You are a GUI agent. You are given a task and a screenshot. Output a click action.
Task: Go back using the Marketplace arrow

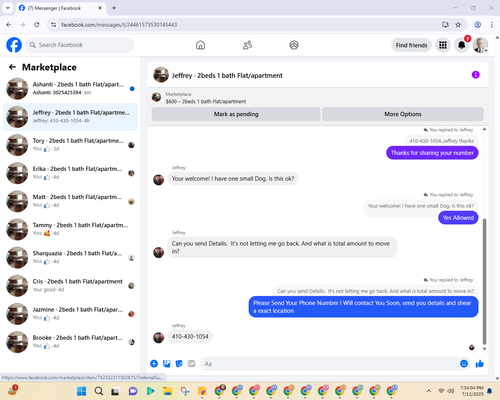click(x=12, y=67)
